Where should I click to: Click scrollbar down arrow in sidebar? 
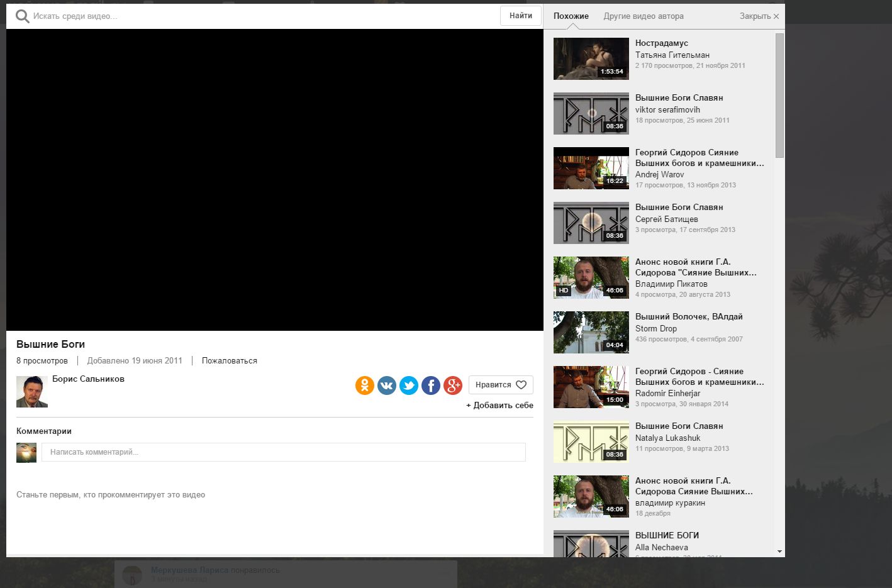[780, 552]
